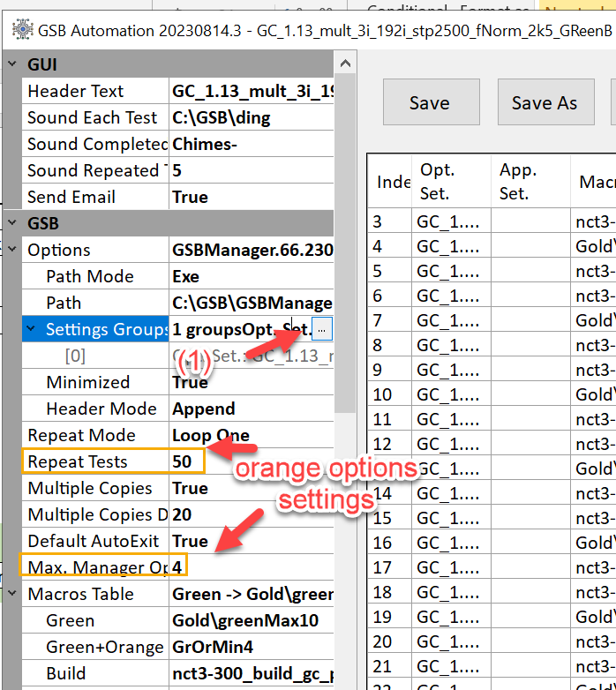This screenshot has height=690, width=616.
Task: Select the Header Mode Append value
Action: click(203, 409)
